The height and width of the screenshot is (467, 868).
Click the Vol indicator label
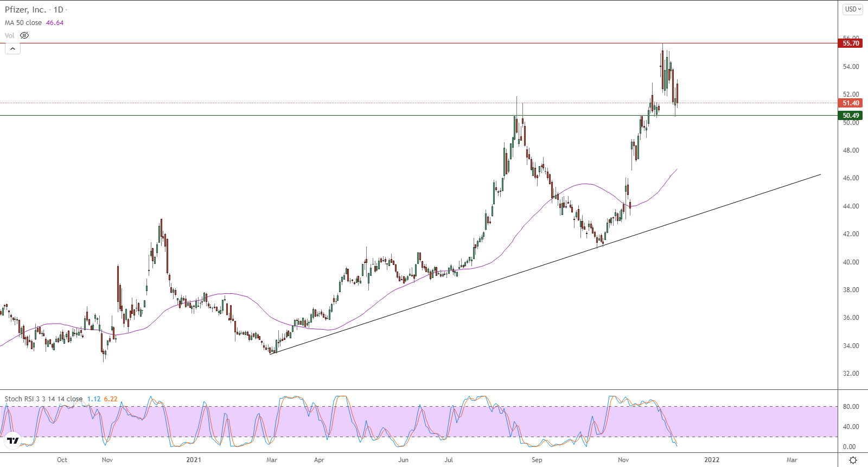pos(10,35)
